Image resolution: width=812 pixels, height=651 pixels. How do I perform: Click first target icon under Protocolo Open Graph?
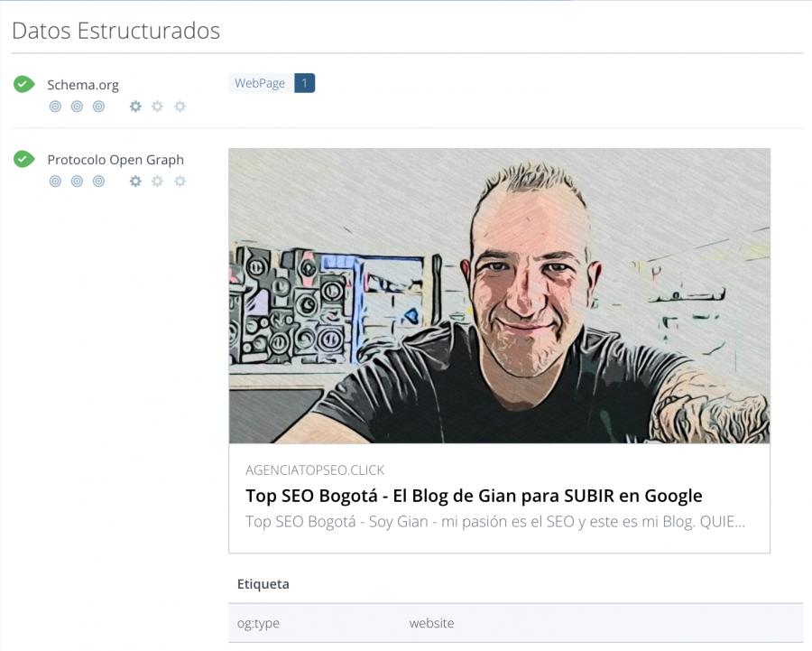[x=55, y=181]
